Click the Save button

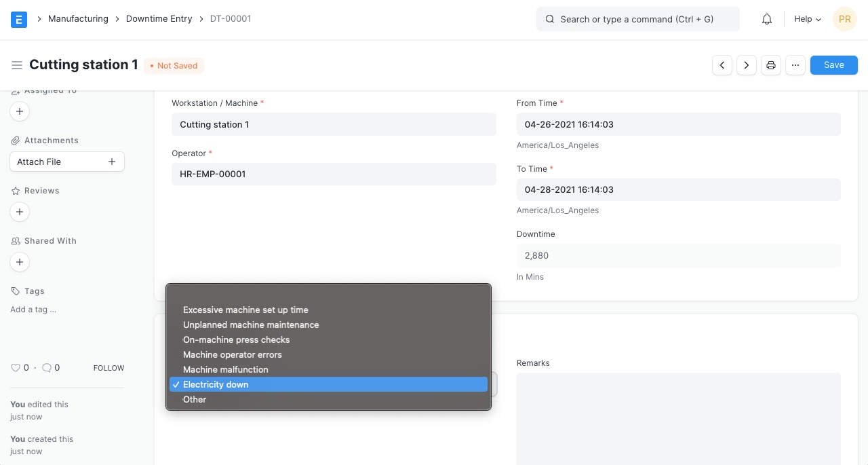click(833, 65)
